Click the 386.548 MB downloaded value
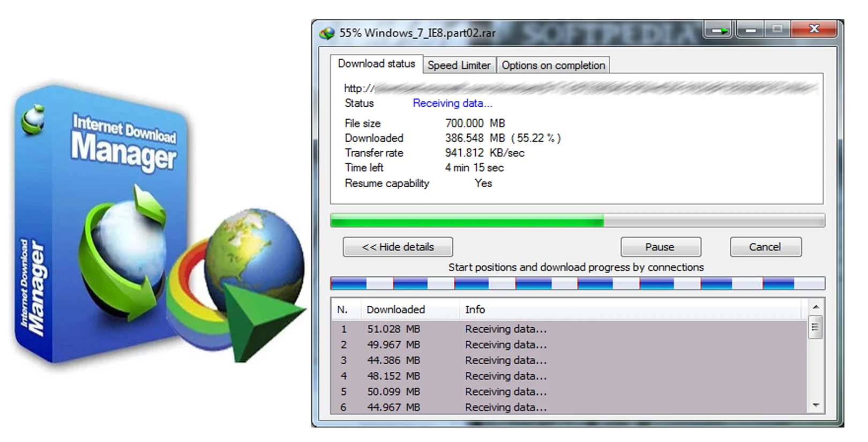 point(503,138)
